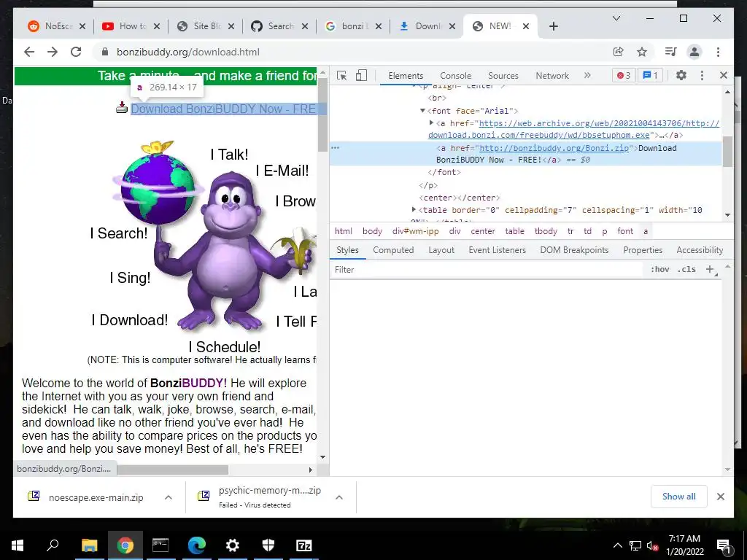Bookmark this page with the star icon
747x560 pixels.
642,52
